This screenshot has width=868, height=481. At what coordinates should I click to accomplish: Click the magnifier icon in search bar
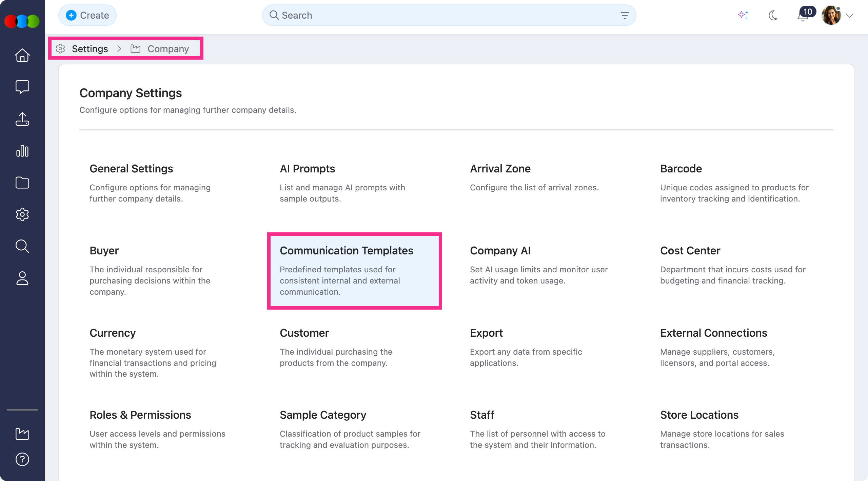click(274, 15)
